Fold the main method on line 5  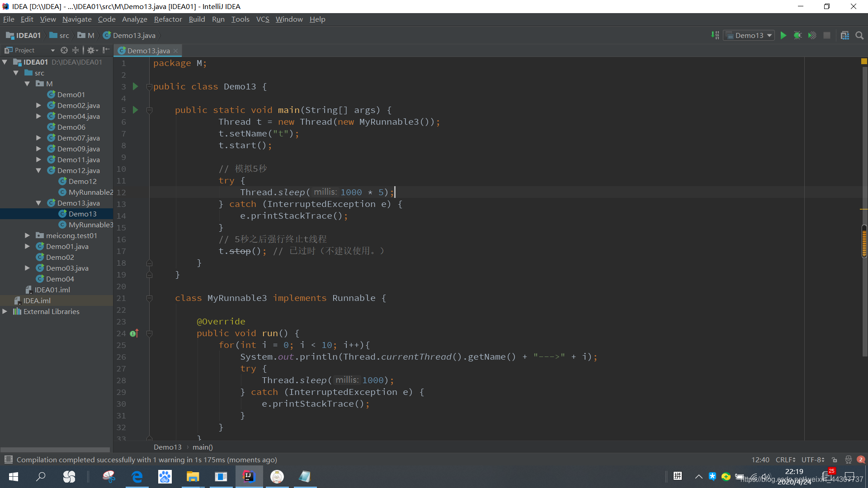149,110
